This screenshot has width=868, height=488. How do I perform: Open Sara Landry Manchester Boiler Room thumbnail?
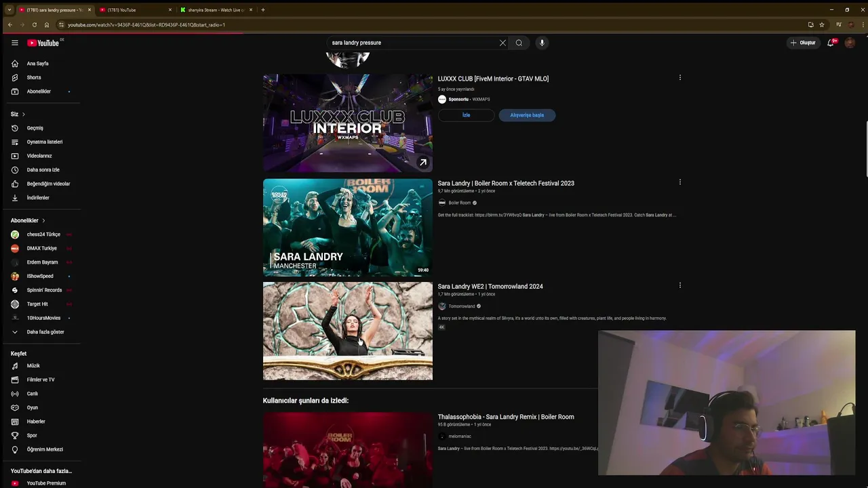348,227
